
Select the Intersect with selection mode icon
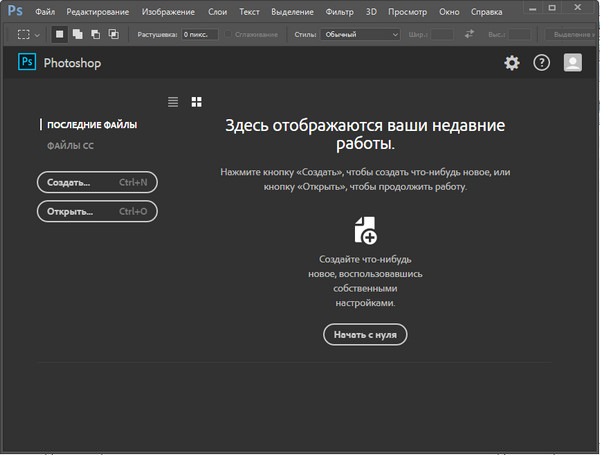[x=112, y=34]
